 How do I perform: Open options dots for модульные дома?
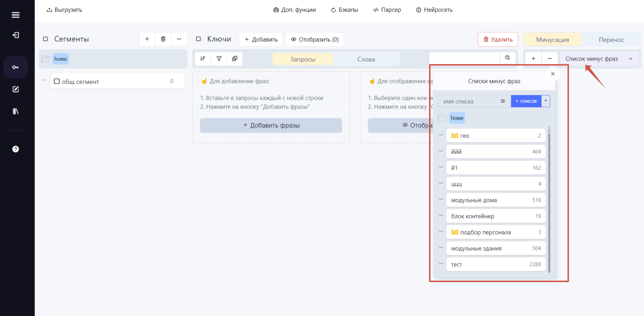click(x=441, y=199)
